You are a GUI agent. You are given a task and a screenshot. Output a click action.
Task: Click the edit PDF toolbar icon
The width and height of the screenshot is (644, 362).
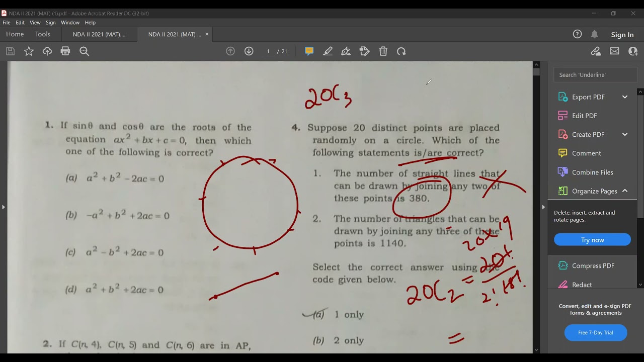point(365,51)
